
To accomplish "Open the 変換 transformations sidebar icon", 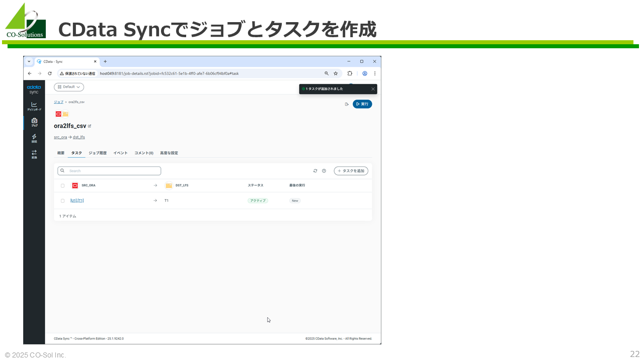I will 34,154.
